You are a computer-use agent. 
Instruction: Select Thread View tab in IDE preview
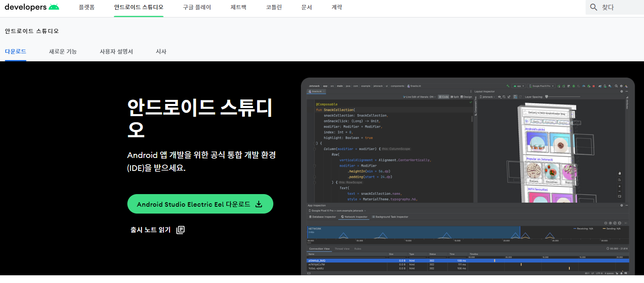point(342,249)
